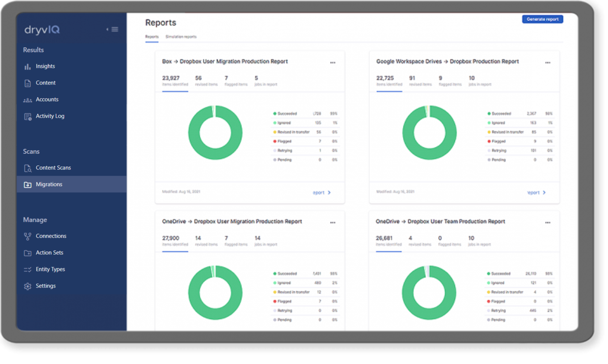608x364 pixels.
Task: Switch to the Simulation reports tab
Action: pos(181,37)
